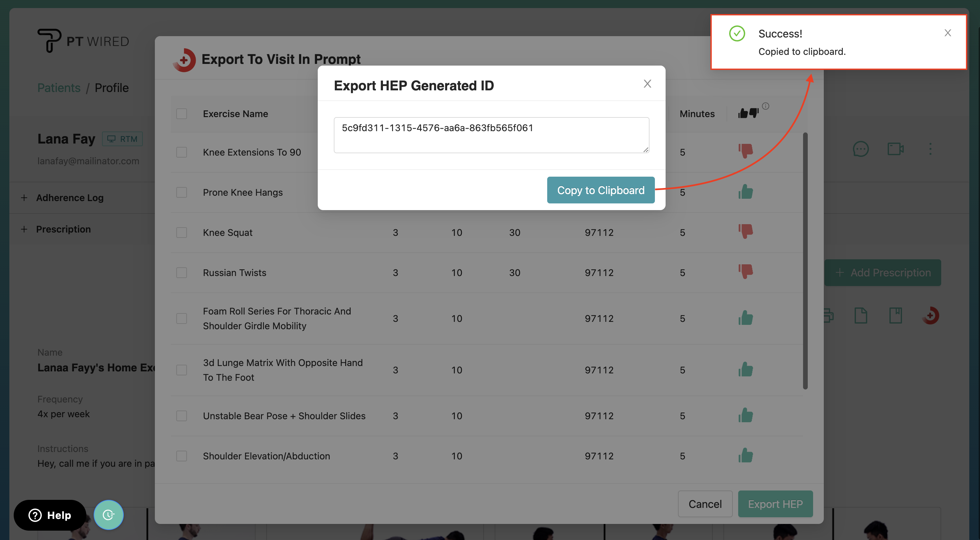
Task: Click thumbs down icon for Knee Squat
Action: pyautogui.click(x=745, y=232)
